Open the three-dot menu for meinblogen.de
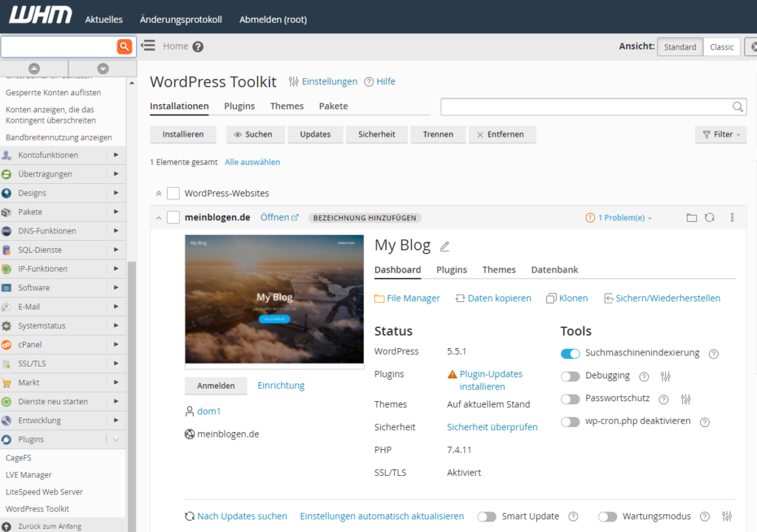 point(733,218)
